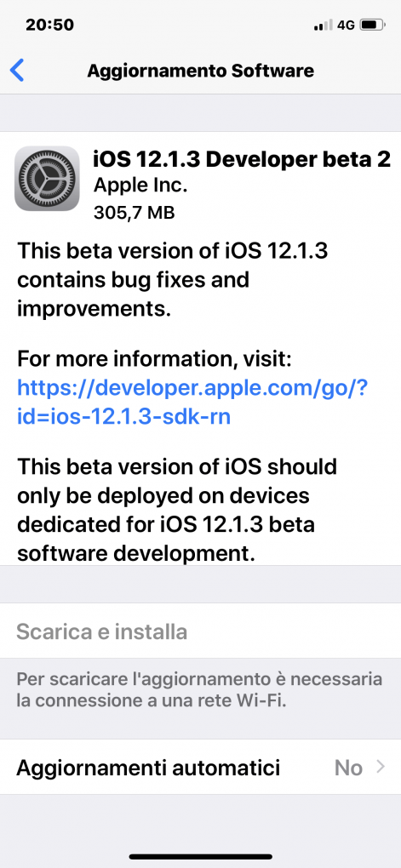Tap the bug fixes and improvements description
The image size is (401, 868).
172,280
